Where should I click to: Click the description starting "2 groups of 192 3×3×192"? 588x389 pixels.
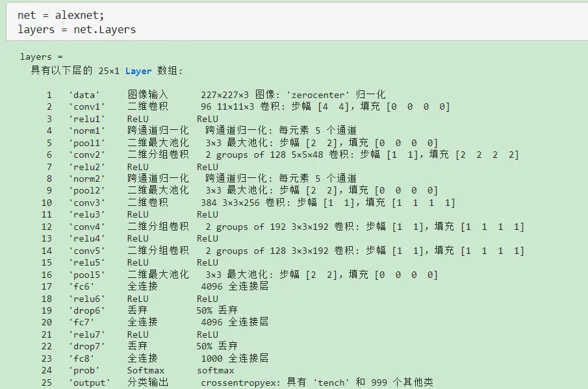click(365, 227)
